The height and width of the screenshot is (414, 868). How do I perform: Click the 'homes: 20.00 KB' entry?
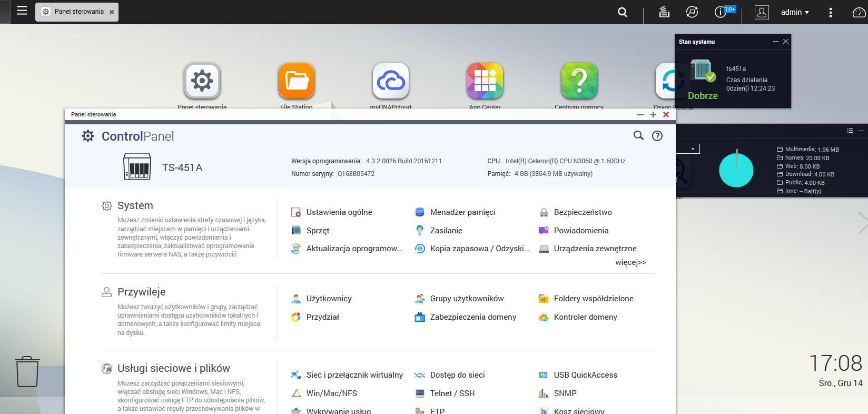(803, 158)
